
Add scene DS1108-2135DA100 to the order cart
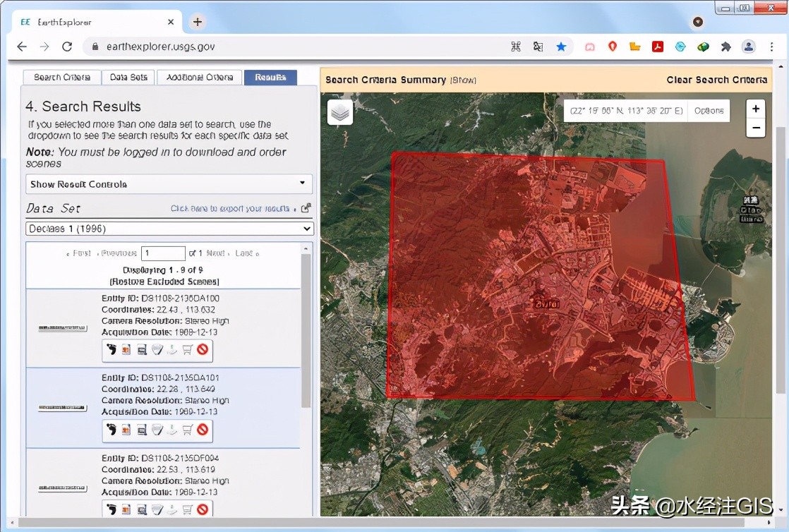click(187, 349)
